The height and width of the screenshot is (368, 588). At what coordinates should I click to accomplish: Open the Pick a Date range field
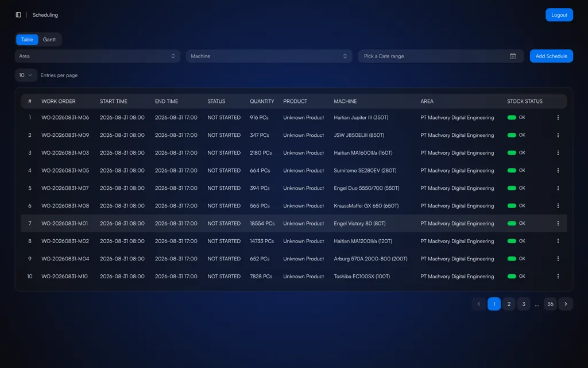440,56
